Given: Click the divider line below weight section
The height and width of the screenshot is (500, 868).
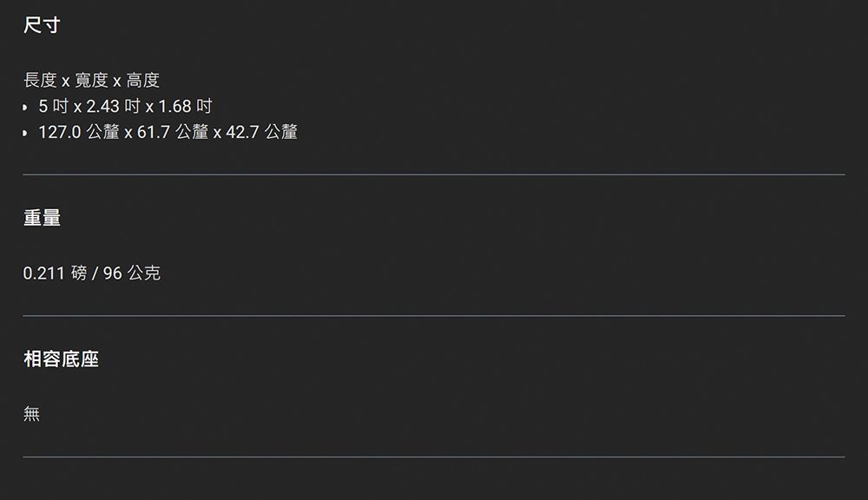Looking at the screenshot, I should tap(434, 316).
